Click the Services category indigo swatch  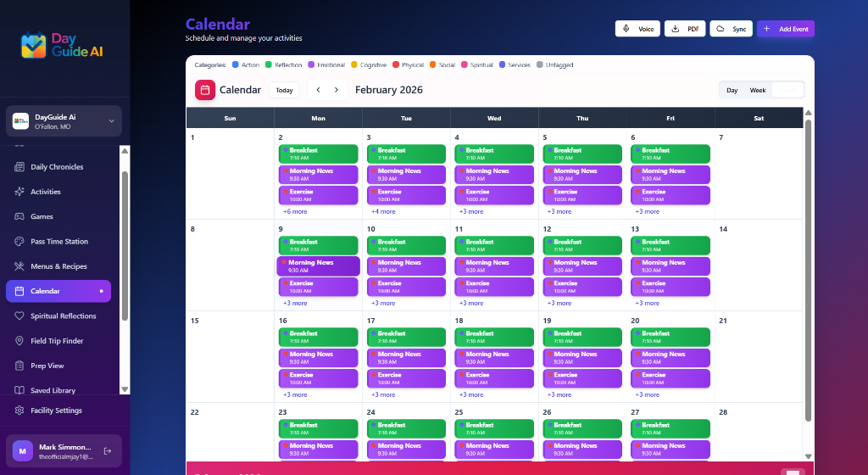502,64
